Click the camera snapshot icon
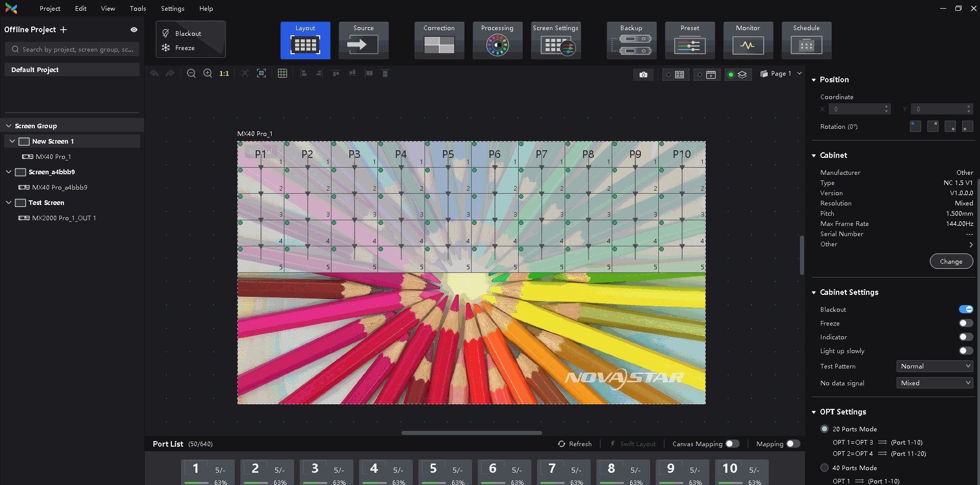Image resolution: width=980 pixels, height=485 pixels. click(643, 75)
